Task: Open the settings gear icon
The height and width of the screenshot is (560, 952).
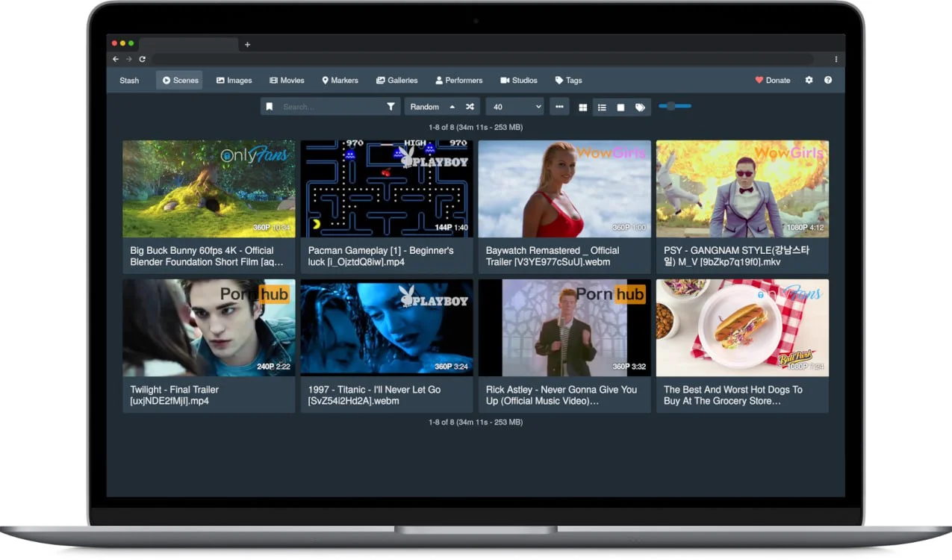Action: pyautogui.click(x=809, y=81)
